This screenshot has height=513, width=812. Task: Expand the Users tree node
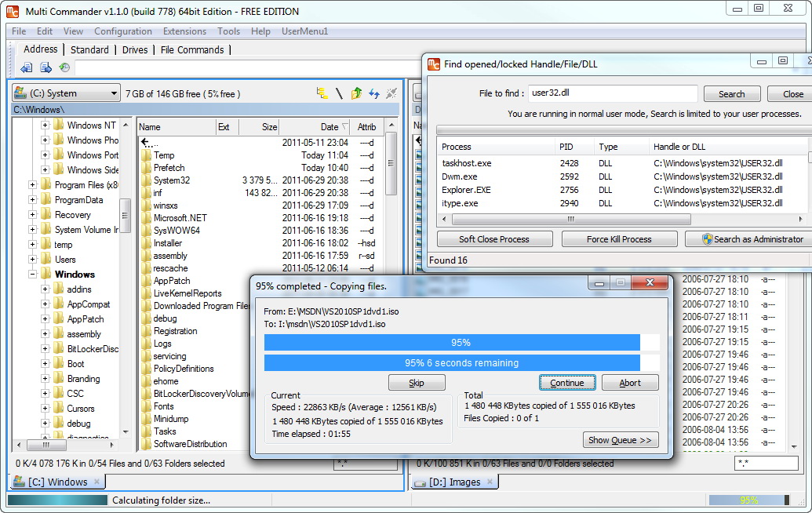click(x=33, y=260)
